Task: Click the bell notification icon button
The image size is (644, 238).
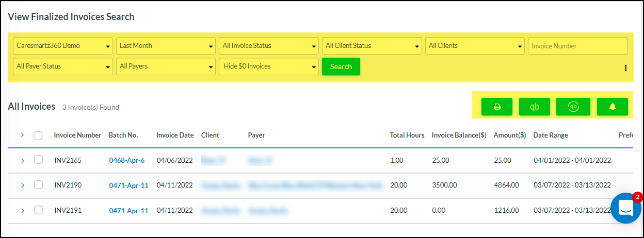Action: click(612, 107)
